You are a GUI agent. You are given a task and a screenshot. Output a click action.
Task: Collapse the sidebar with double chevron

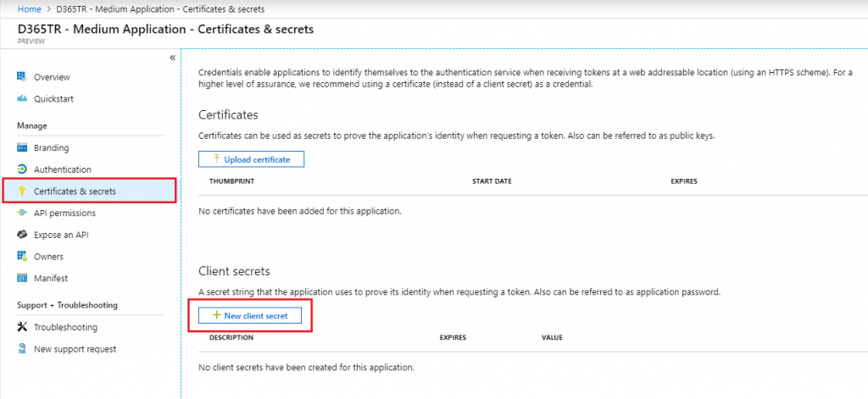172,58
